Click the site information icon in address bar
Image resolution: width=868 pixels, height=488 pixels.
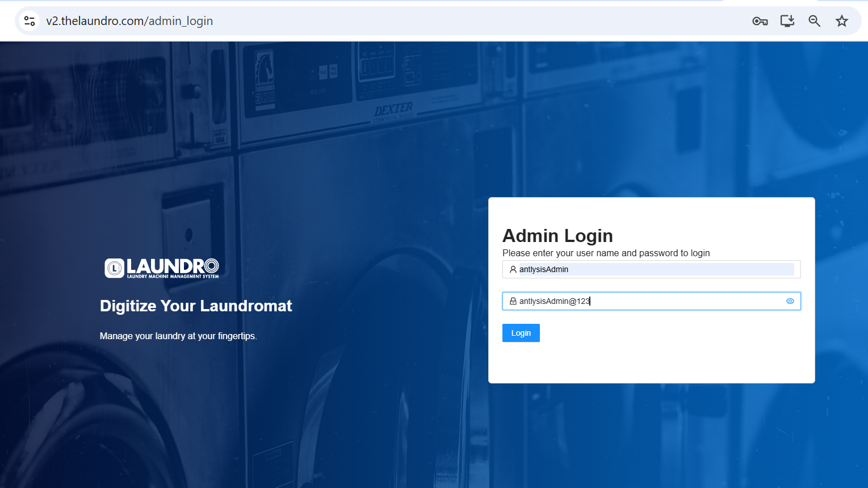coord(30,21)
